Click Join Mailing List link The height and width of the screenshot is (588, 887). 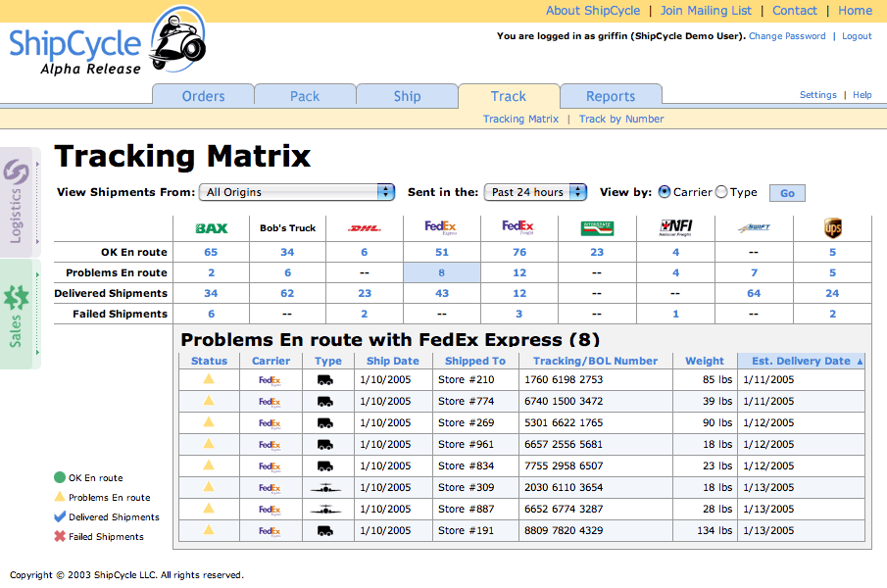click(706, 11)
